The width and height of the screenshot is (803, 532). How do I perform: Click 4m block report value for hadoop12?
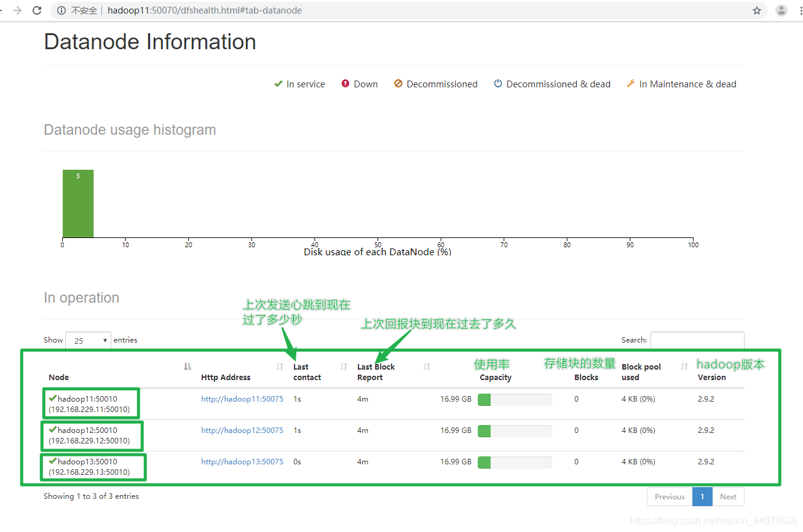pyautogui.click(x=363, y=431)
